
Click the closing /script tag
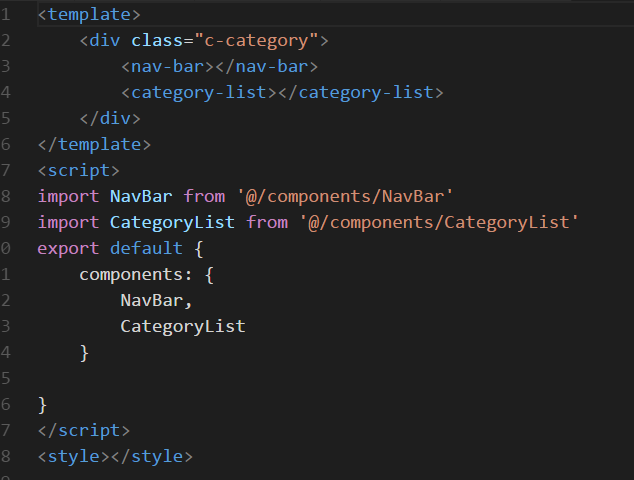[84, 430]
